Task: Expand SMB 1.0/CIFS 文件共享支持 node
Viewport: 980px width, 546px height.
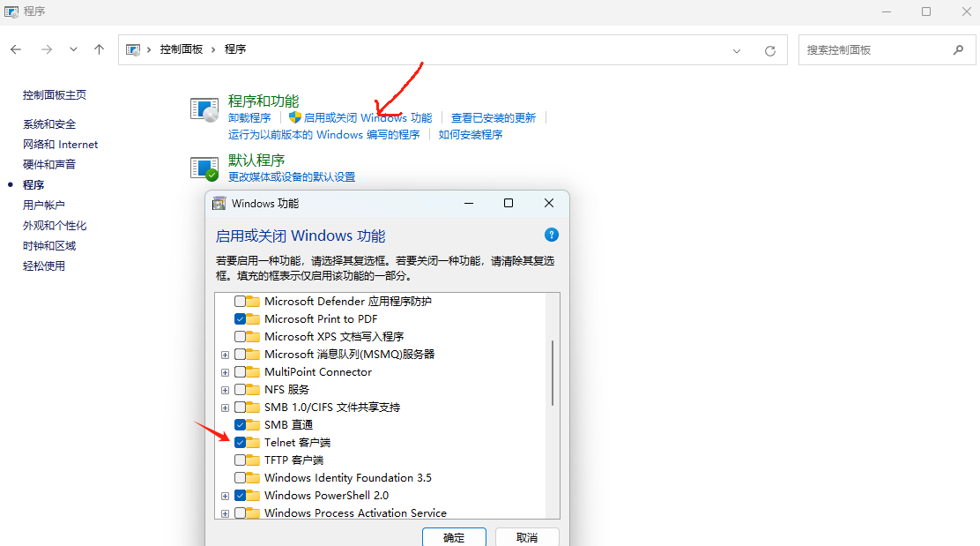Action: (x=225, y=408)
